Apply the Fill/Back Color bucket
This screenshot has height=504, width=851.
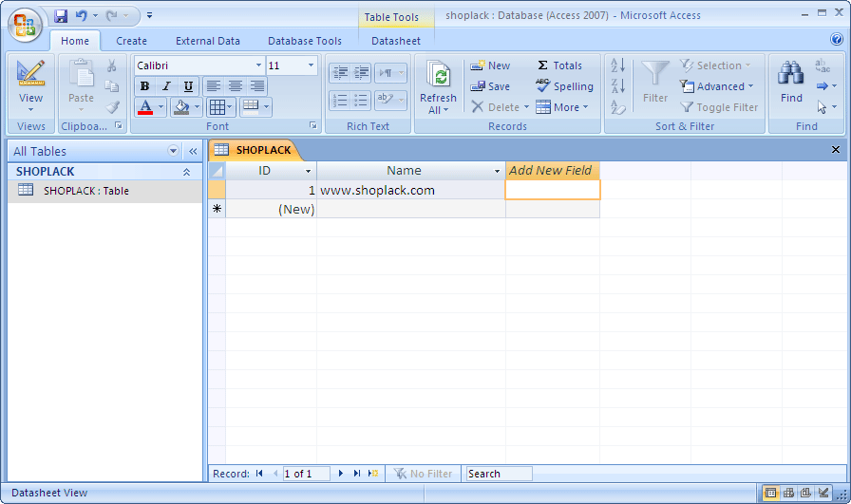click(x=181, y=107)
